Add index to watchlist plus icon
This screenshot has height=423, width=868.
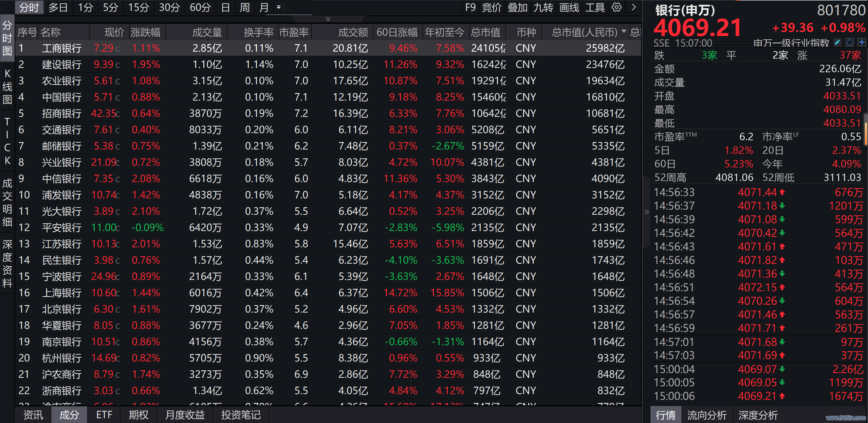pyautogui.click(x=862, y=42)
